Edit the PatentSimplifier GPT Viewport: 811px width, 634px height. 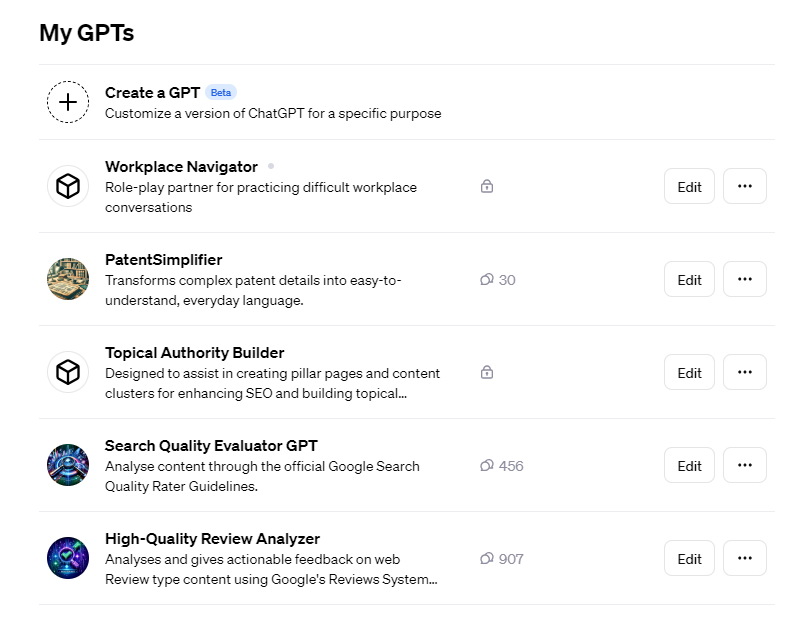689,279
